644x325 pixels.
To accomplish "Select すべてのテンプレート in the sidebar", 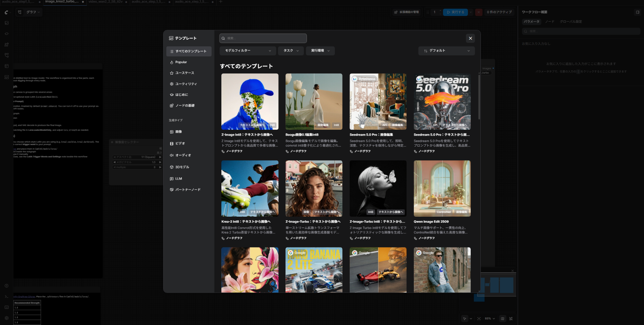I will tap(189, 51).
